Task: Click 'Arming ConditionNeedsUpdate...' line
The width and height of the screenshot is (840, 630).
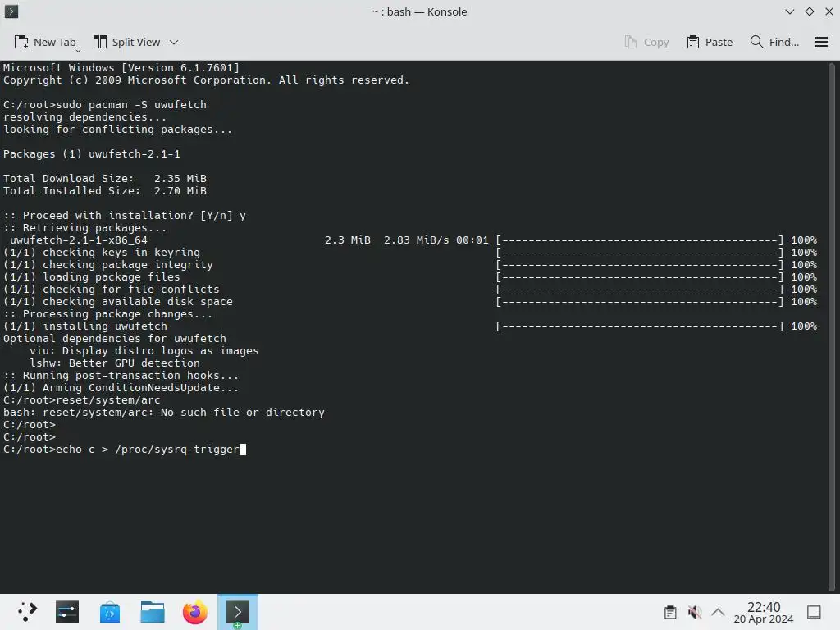Action: point(121,388)
